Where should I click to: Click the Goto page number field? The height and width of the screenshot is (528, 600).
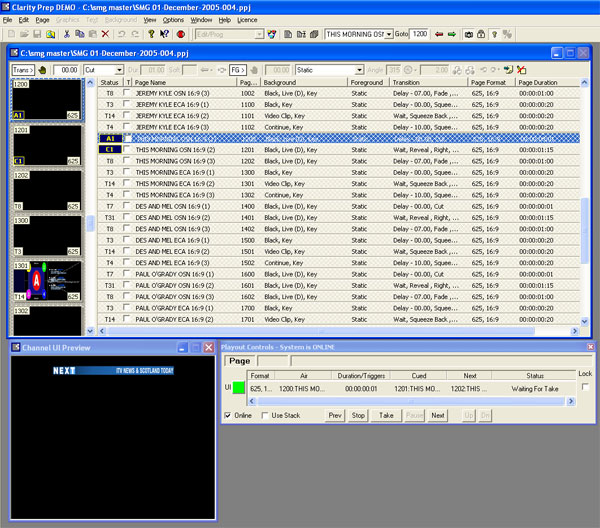tap(420, 34)
